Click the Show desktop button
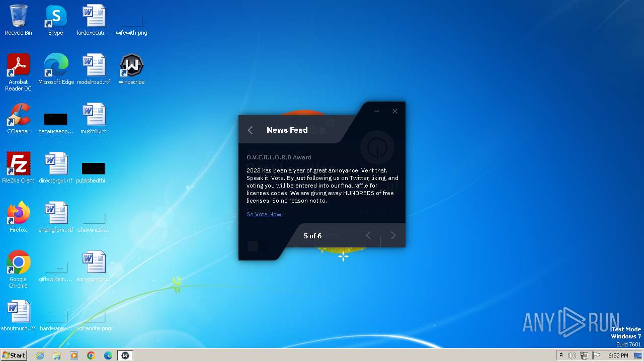 coord(638,355)
